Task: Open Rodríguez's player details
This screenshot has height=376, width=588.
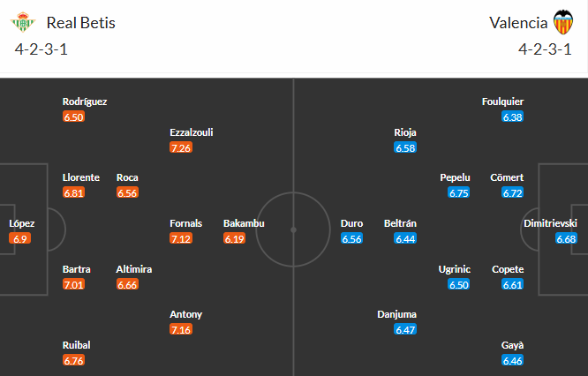Action: (x=85, y=102)
